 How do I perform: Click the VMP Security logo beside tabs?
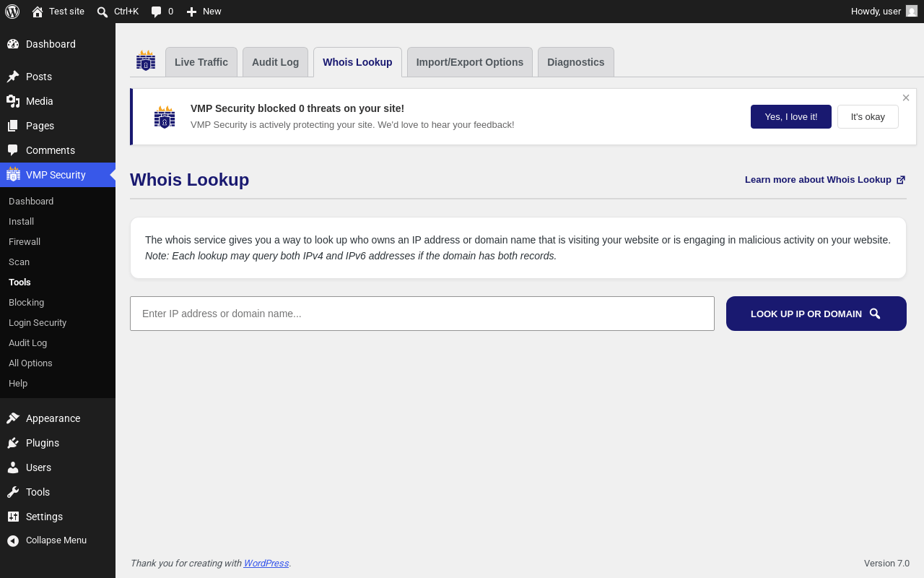[x=146, y=61]
